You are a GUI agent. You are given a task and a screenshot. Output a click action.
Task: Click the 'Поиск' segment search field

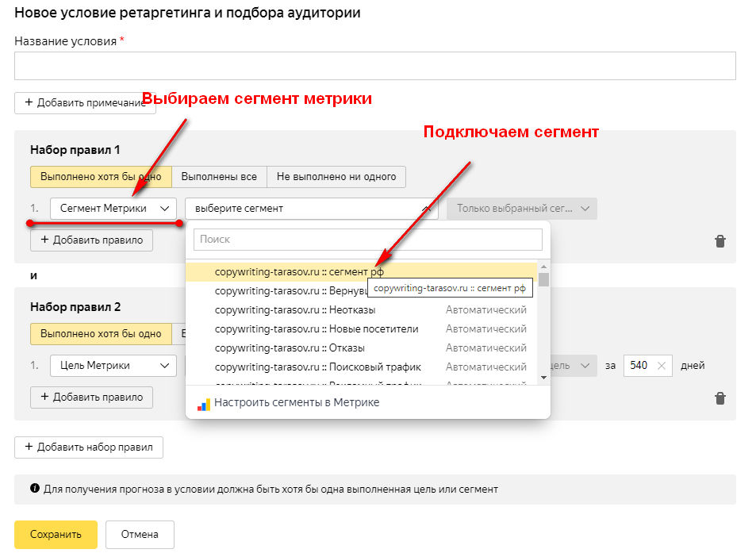pyautogui.click(x=368, y=240)
